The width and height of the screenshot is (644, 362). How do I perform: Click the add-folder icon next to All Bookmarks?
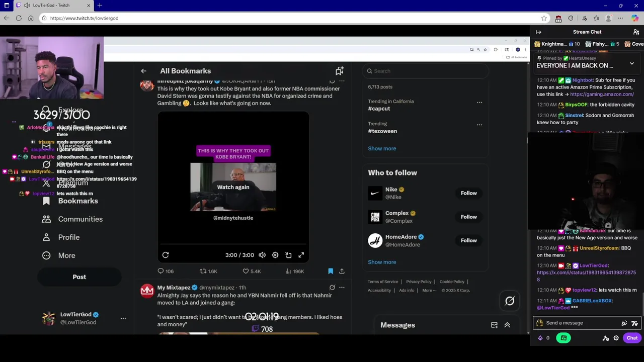tap(340, 71)
